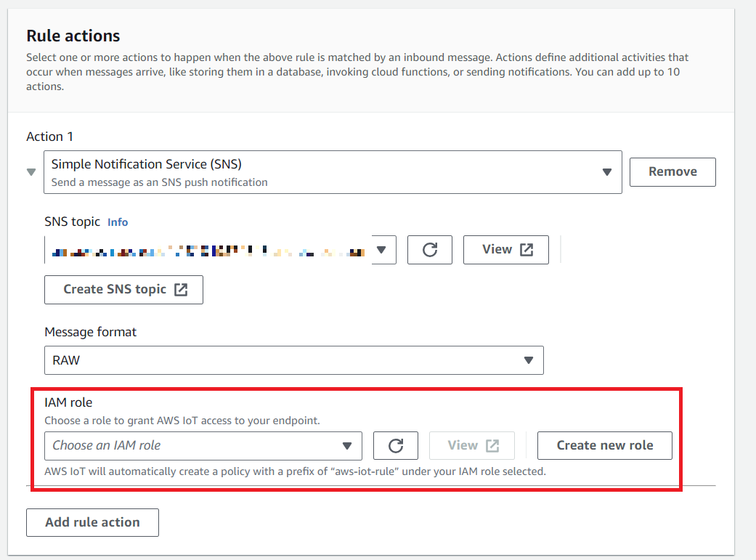Click the Add rule action button
This screenshot has width=756, height=560.
pos(92,522)
